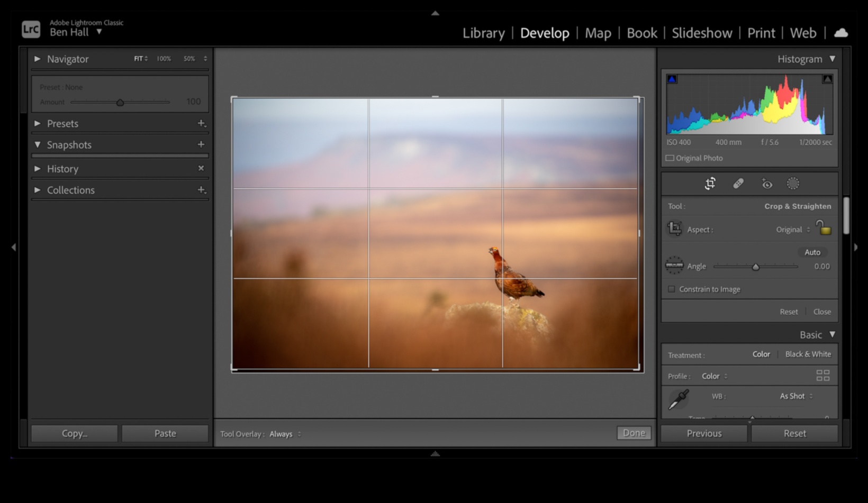This screenshot has height=503, width=868.
Task: Click the cloud sync icon
Action: [841, 33]
